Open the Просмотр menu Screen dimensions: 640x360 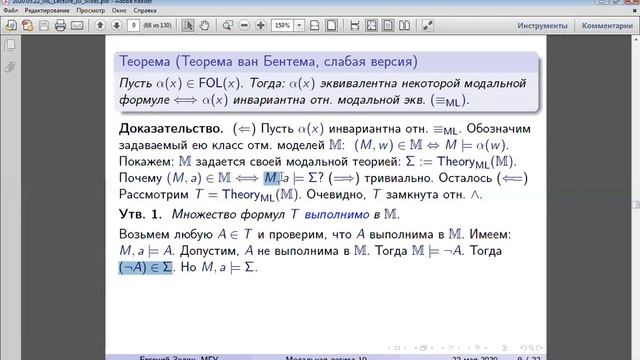coord(91,11)
